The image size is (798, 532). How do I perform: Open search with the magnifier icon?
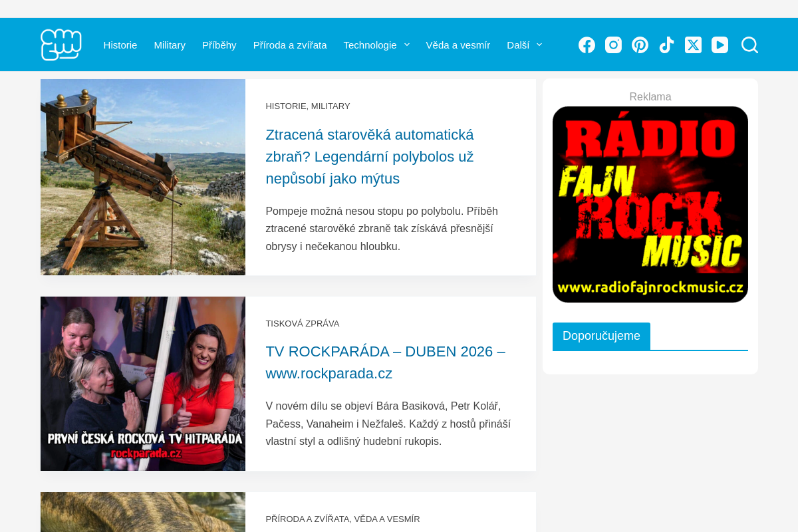749,45
